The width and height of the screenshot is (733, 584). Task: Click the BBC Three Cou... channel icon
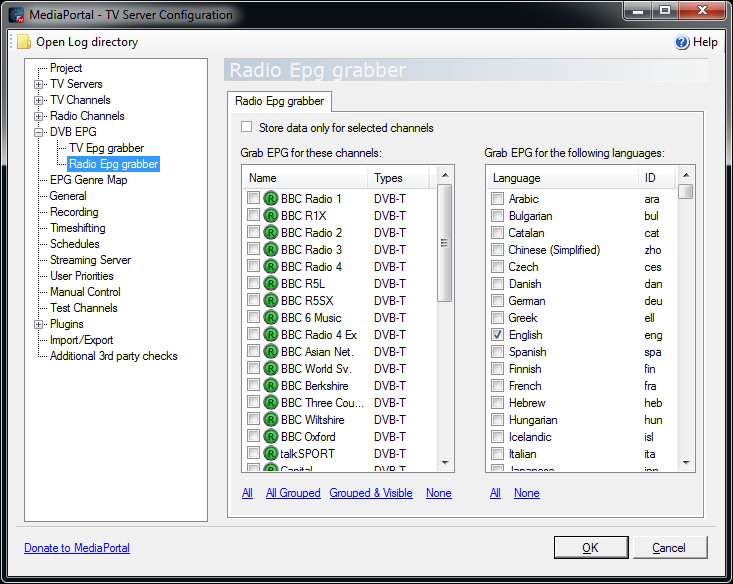[271, 403]
